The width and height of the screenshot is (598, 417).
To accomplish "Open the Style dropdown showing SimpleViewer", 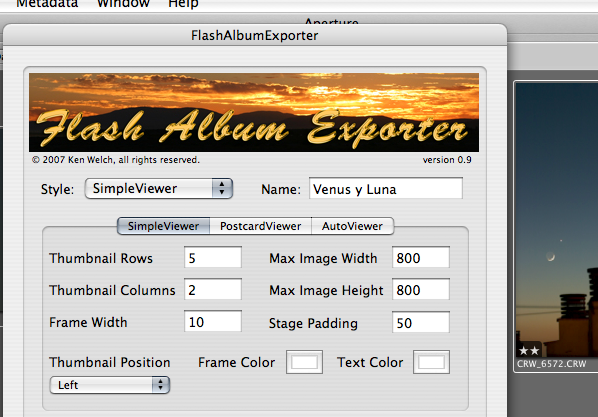I will 159,188.
